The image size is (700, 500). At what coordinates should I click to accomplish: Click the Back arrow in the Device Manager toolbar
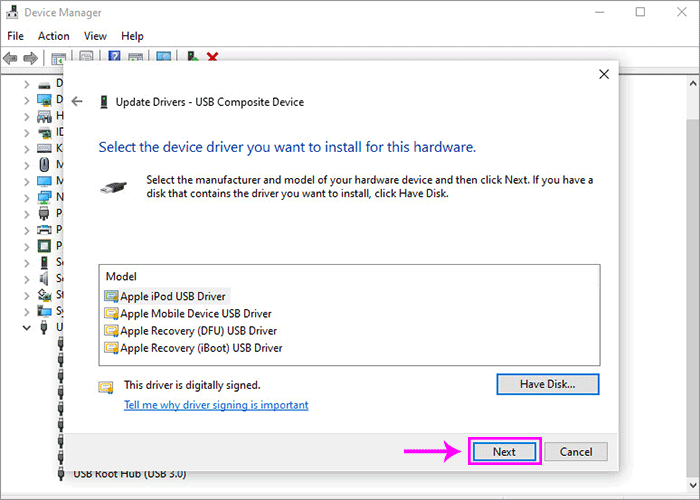10,58
